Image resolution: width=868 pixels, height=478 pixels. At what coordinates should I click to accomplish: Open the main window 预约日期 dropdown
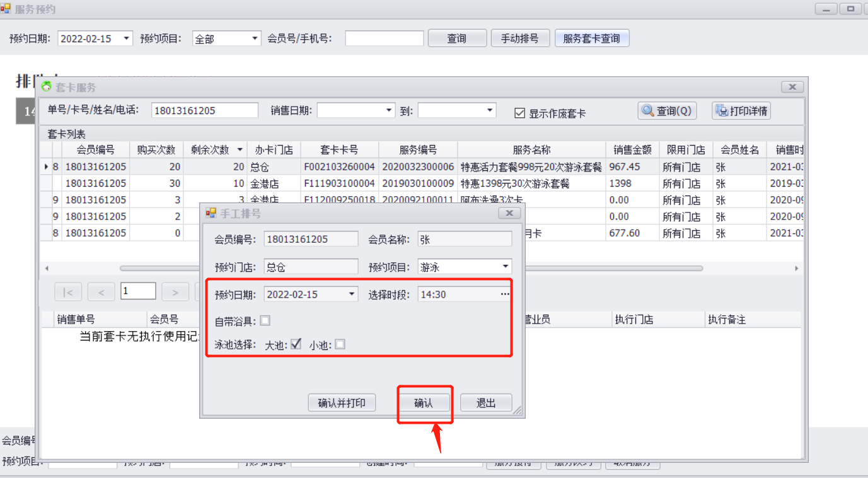point(127,38)
